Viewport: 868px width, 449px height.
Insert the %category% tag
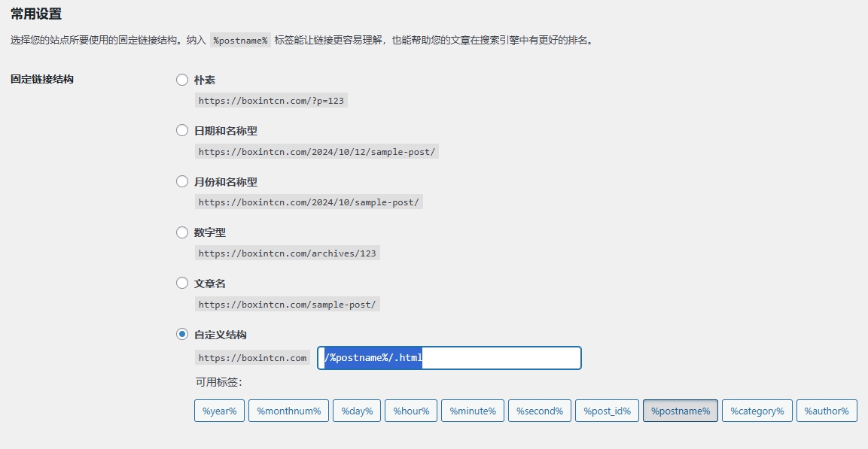coord(757,411)
